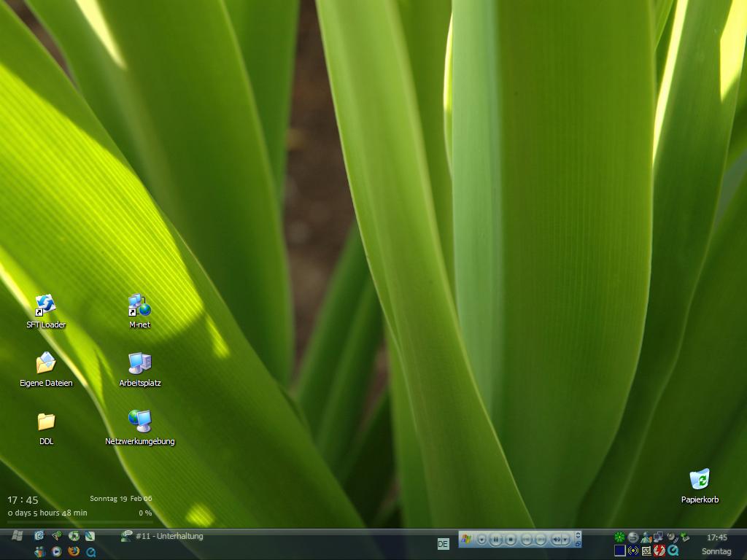Click the gray 'S' system tray icon

point(633,537)
